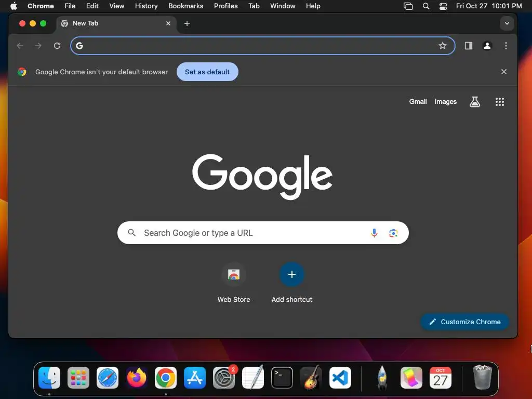The image size is (532, 399).
Task: Open the Gmail link
Action: click(418, 101)
